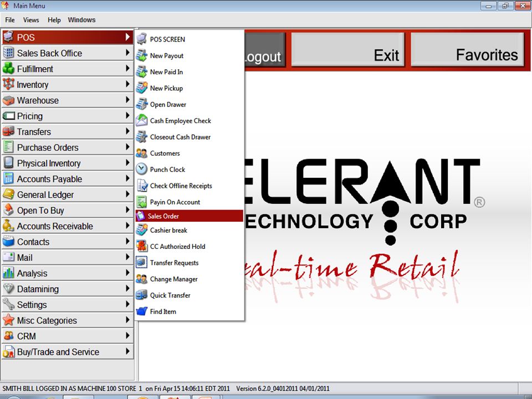Select Payin On Account menu entry
532x399 pixels.
(x=190, y=202)
